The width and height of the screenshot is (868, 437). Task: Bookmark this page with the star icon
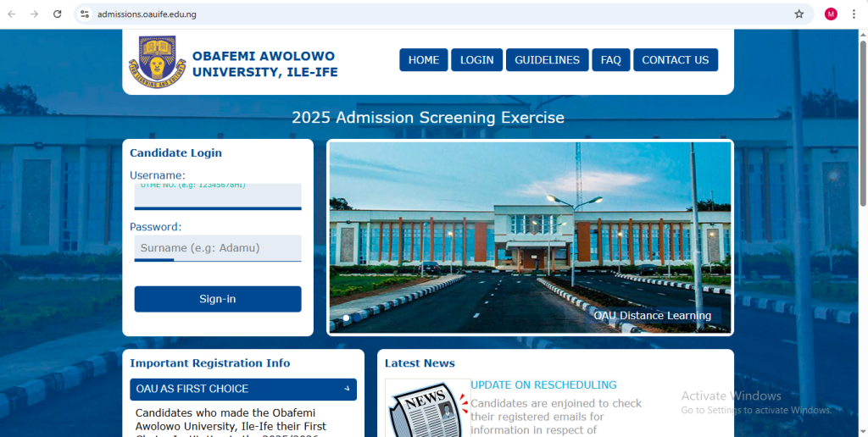point(798,14)
